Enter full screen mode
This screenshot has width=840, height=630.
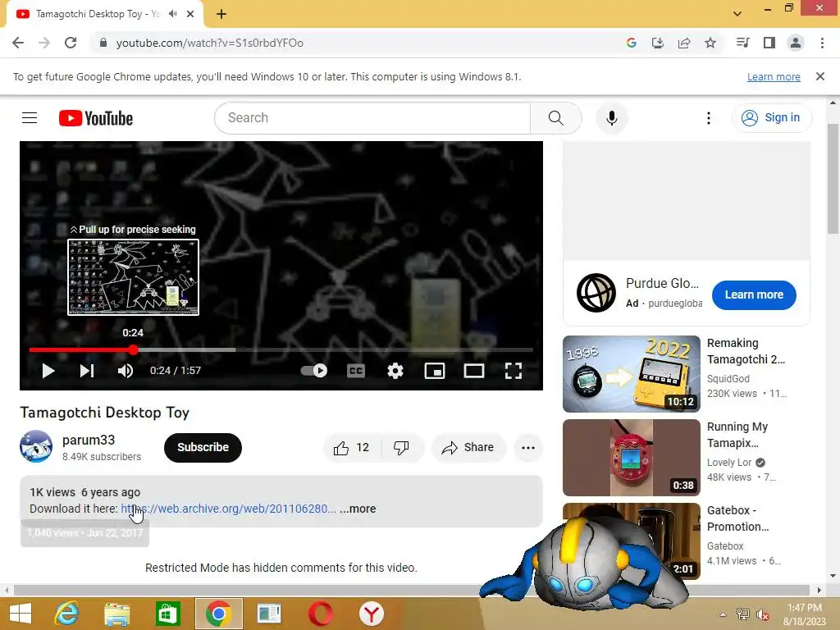(514, 371)
